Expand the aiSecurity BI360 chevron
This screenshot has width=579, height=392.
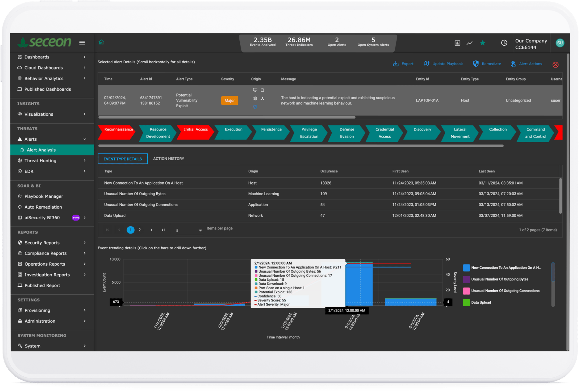(x=85, y=218)
